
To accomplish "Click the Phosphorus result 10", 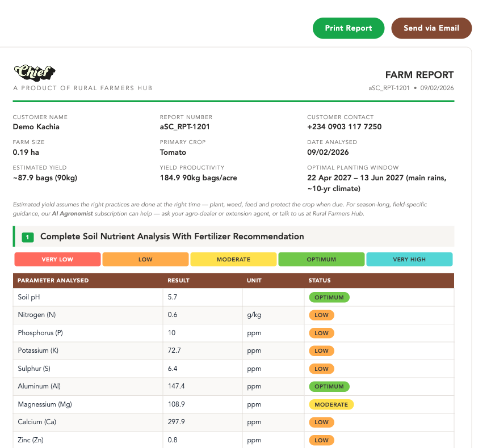I will 171,333.
